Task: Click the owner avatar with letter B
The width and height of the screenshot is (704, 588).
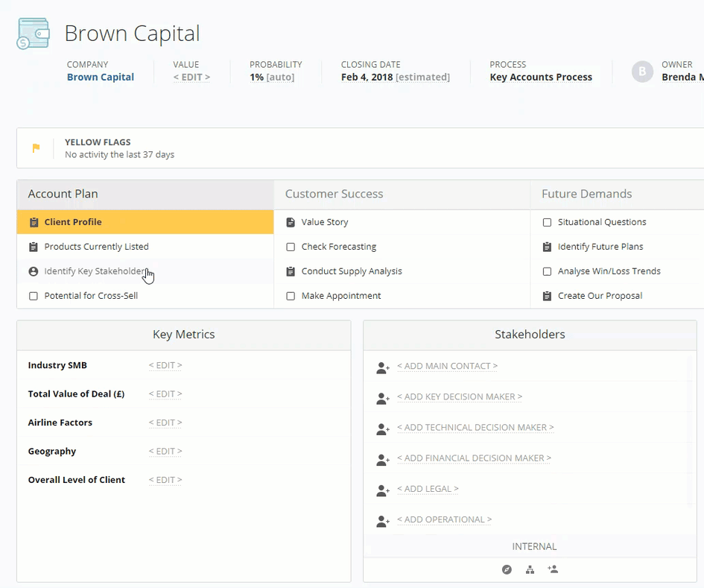Action: click(642, 72)
